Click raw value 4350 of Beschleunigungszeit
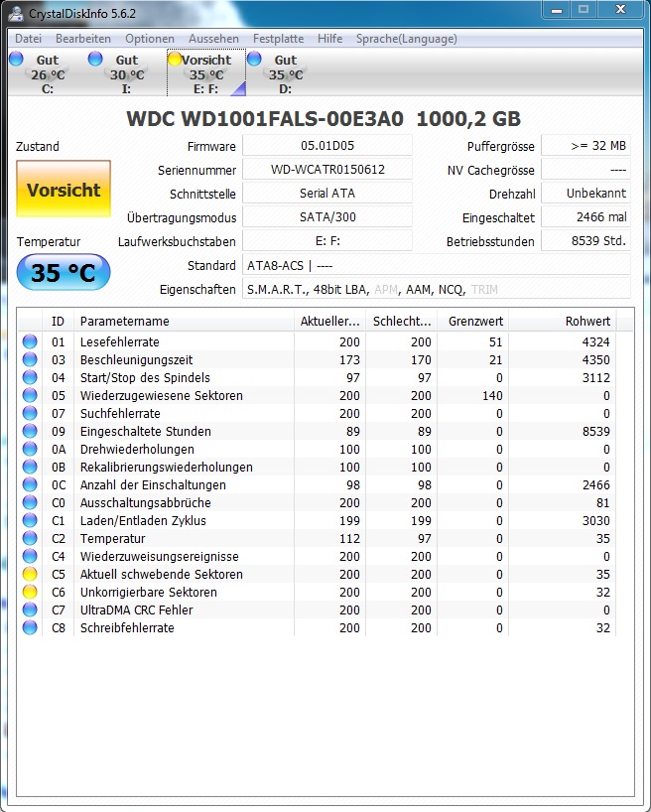Image resolution: width=651 pixels, height=812 pixels. pyautogui.click(x=595, y=359)
